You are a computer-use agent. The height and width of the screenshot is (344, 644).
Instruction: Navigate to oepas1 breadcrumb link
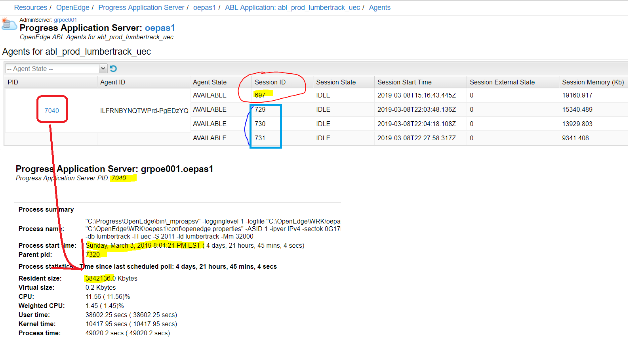click(x=204, y=8)
